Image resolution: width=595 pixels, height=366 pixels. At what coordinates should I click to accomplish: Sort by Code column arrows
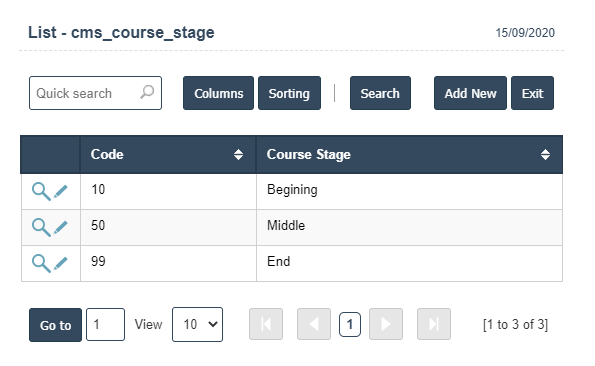coord(238,154)
